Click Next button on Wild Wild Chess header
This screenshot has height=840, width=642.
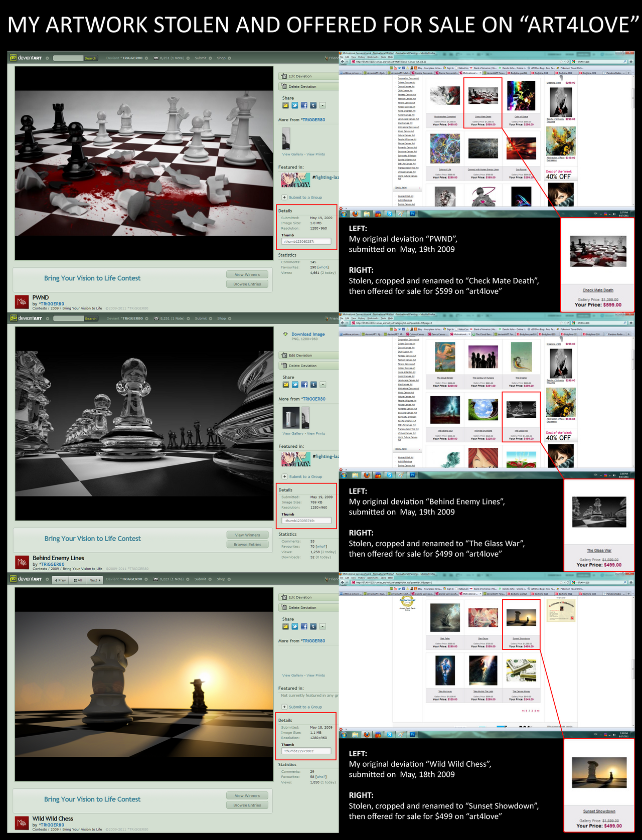[94, 580]
